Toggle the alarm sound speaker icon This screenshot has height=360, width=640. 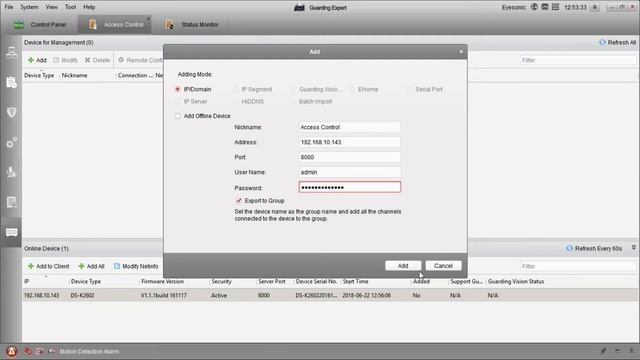tap(51, 351)
